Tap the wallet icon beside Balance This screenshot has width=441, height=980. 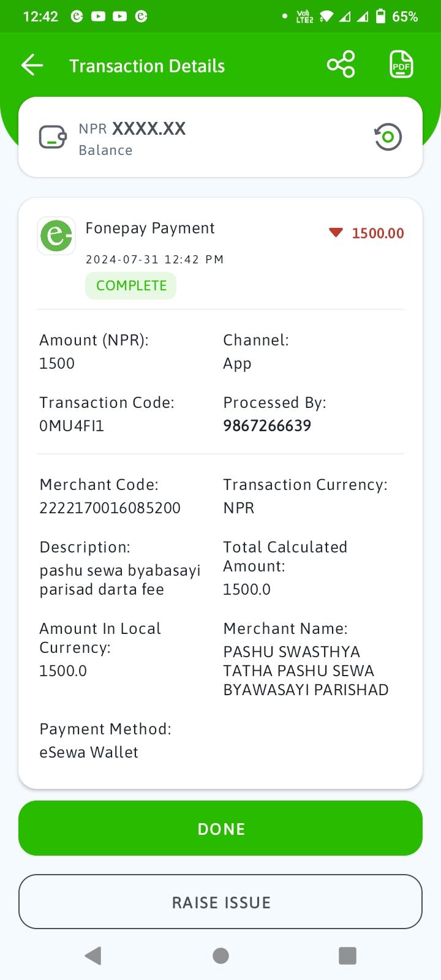coord(53,137)
